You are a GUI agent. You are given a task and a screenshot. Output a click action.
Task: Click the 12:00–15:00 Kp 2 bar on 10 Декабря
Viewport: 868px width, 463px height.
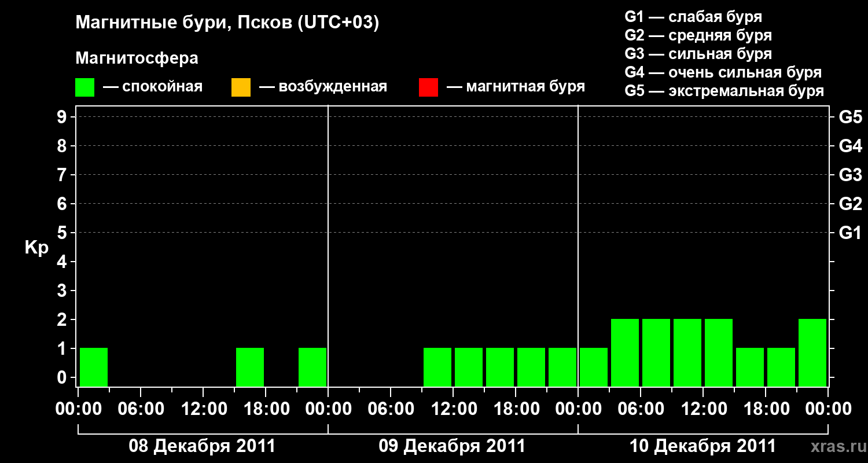point(719,352)
